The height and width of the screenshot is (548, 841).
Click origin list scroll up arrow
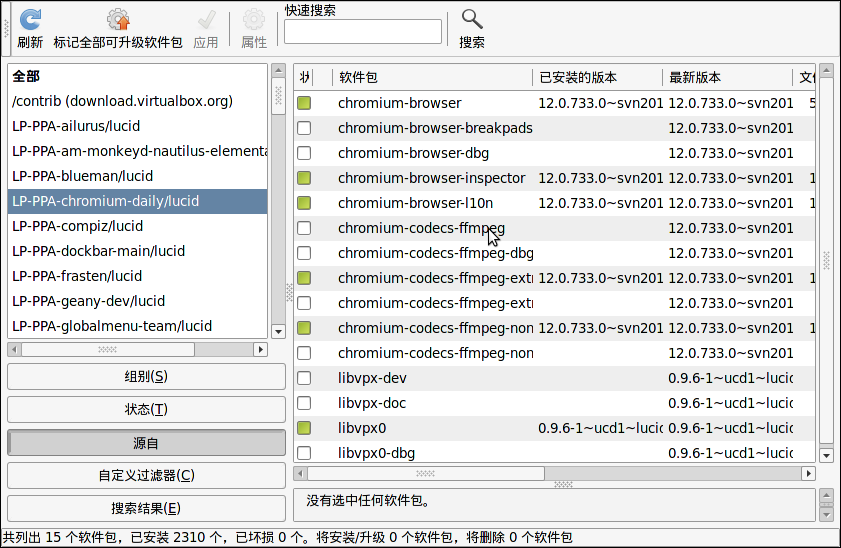tap(278, 70)
